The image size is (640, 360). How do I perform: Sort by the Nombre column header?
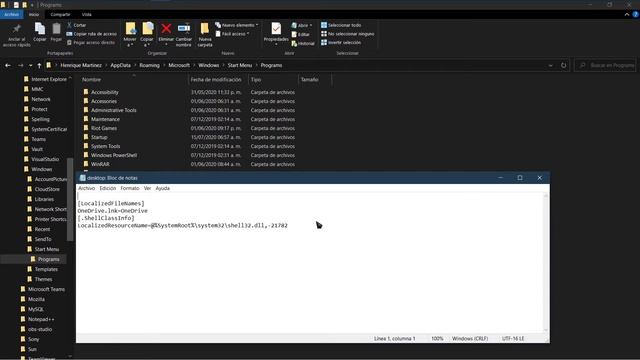click(x=91, y=80)
